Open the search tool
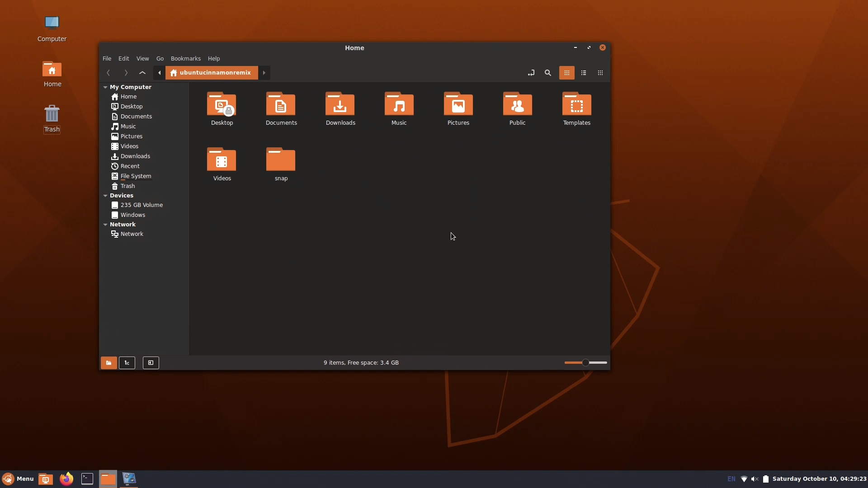The image size is (868, 488). point(547,73)
